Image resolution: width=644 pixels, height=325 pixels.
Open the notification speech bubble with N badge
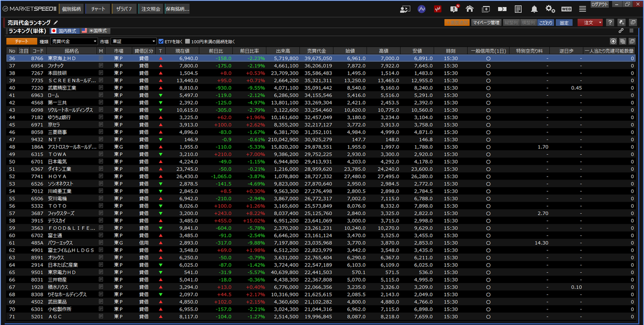tap(455, 9)
